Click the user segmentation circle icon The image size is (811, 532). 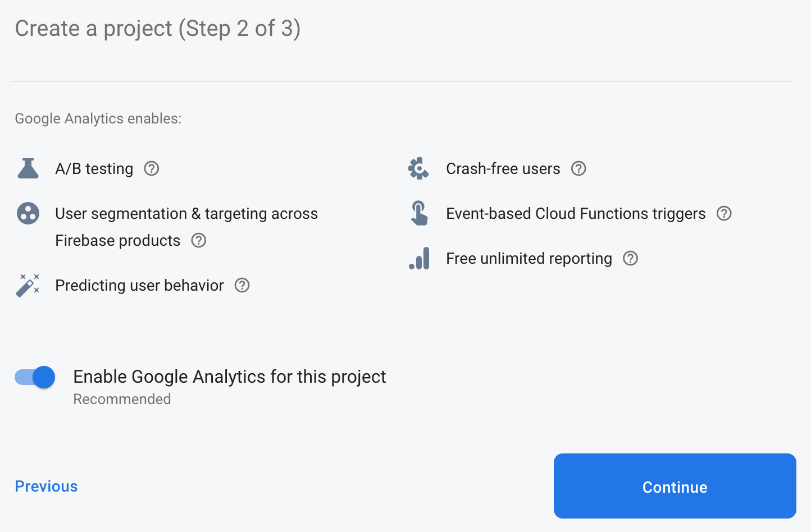(28, 213)
